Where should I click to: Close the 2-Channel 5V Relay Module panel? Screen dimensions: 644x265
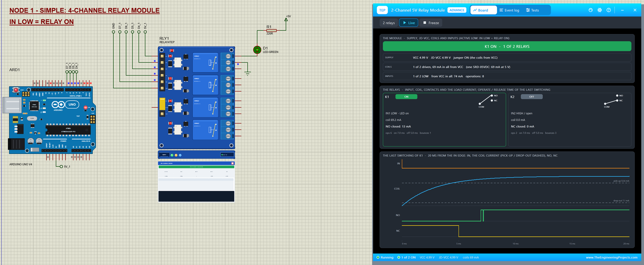[x=635, y=10]
